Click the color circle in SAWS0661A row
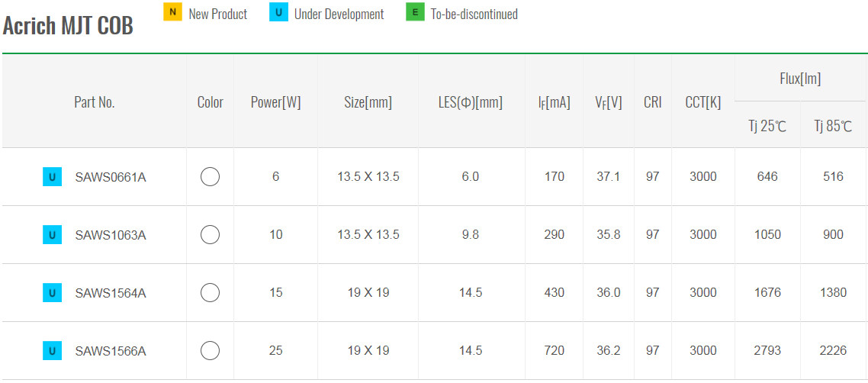This screenshot has height=383, width=868. 210,177
